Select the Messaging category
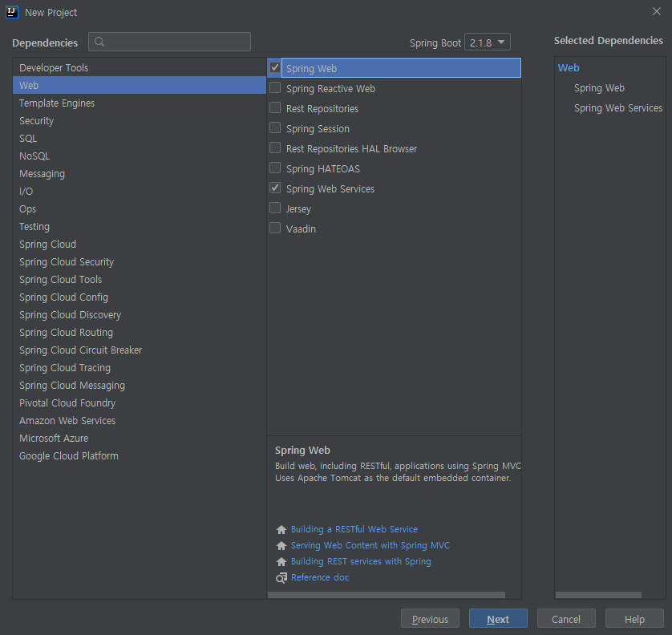This screenshot has height=635, width=672. (140, 173)
